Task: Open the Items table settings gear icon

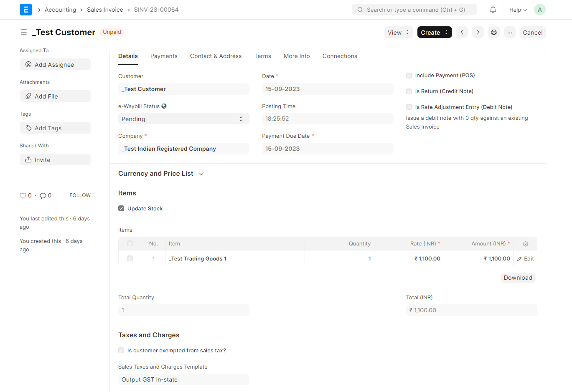Action: pos(525,243)
